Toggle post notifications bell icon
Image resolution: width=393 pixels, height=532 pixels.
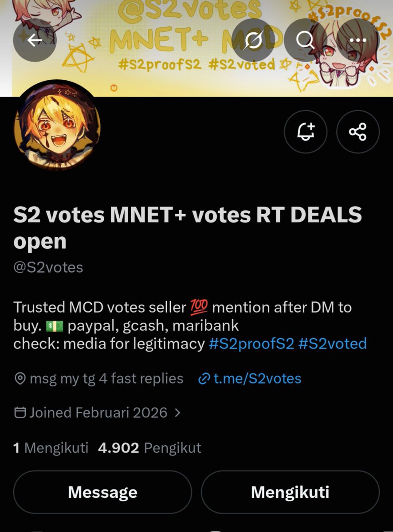pyautogui.click(x=306, y=132)
